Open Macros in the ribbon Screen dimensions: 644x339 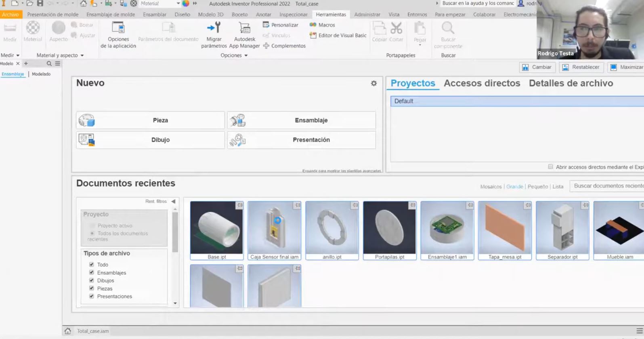(x=322, y=25)
